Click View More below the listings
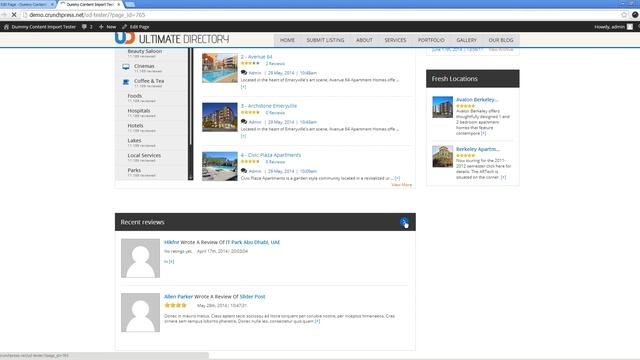Image resolution: width=640 pixels, height=360 pixels. (x=402, y=185)
